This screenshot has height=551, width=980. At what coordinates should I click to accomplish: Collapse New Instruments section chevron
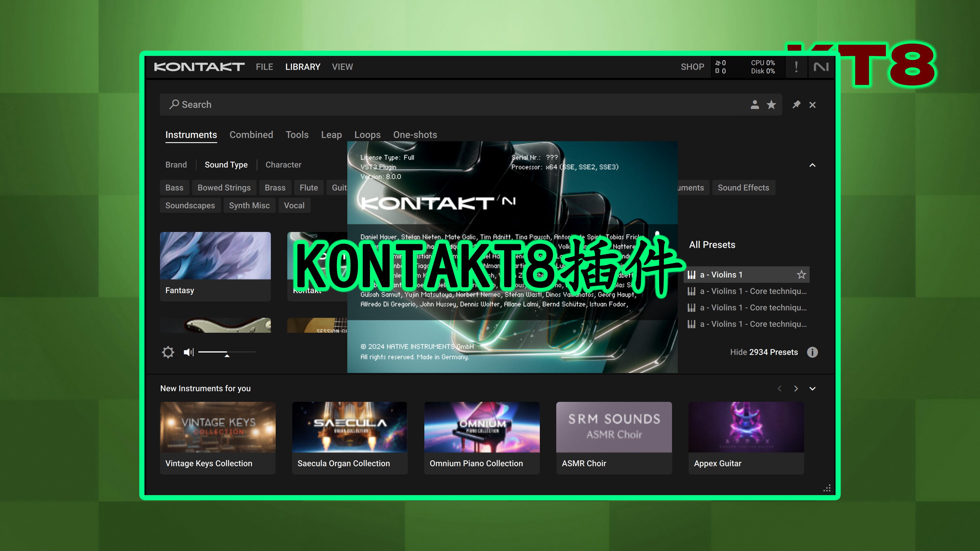point(812,389)
